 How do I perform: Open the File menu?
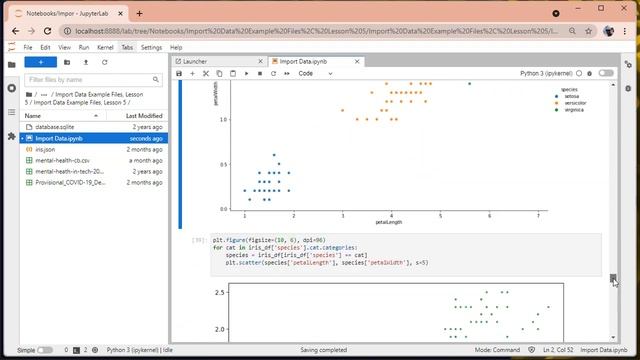tap(28, 47)
